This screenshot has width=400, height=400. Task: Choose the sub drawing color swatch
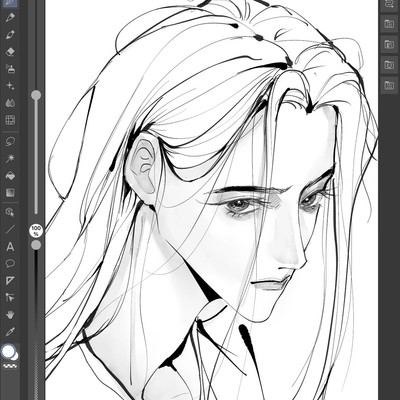16,356
